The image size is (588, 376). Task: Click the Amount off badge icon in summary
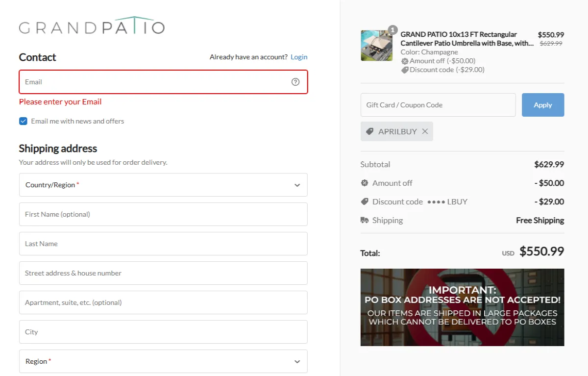[365, 183]
